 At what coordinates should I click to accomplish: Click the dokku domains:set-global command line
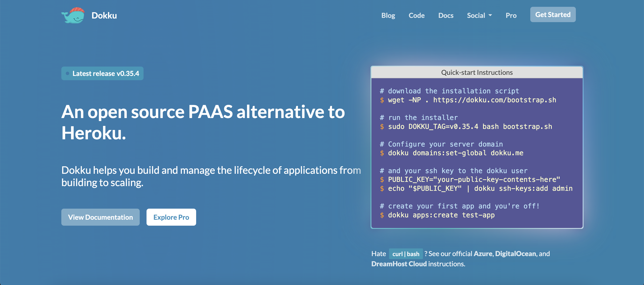coord(451,153)
